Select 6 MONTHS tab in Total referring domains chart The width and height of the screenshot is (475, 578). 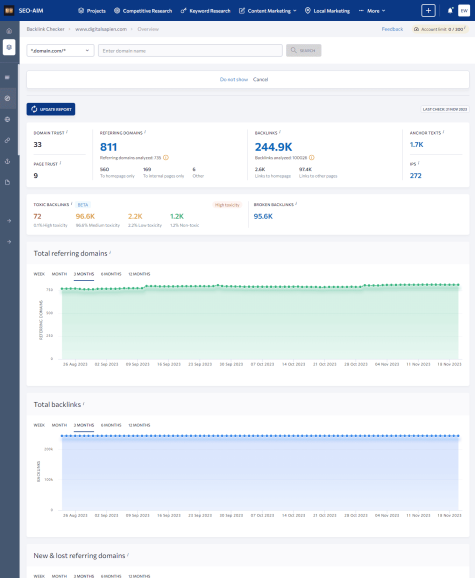coord(111,274)
